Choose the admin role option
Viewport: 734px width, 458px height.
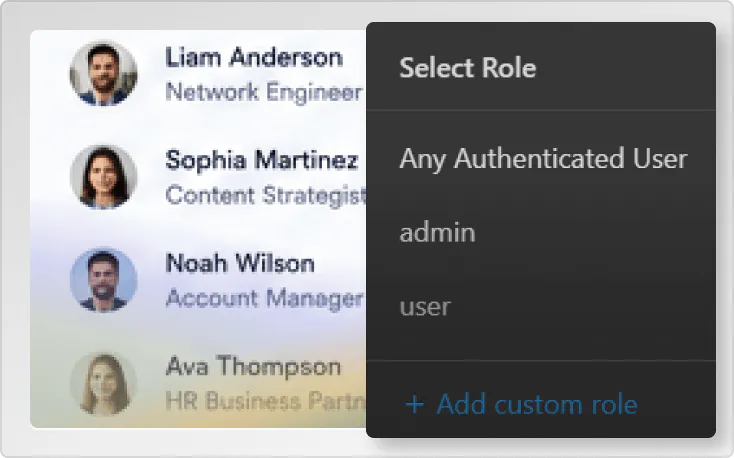pos(437,233)
